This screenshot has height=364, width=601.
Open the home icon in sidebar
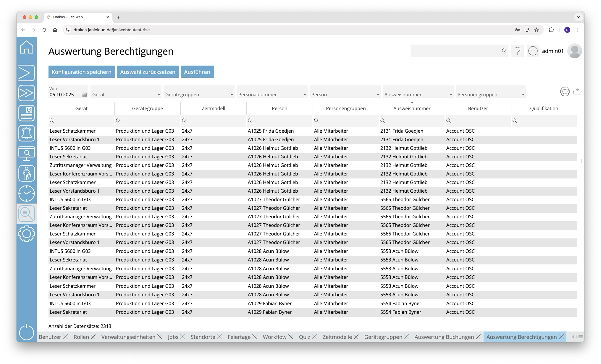click(x=27, y=47)
